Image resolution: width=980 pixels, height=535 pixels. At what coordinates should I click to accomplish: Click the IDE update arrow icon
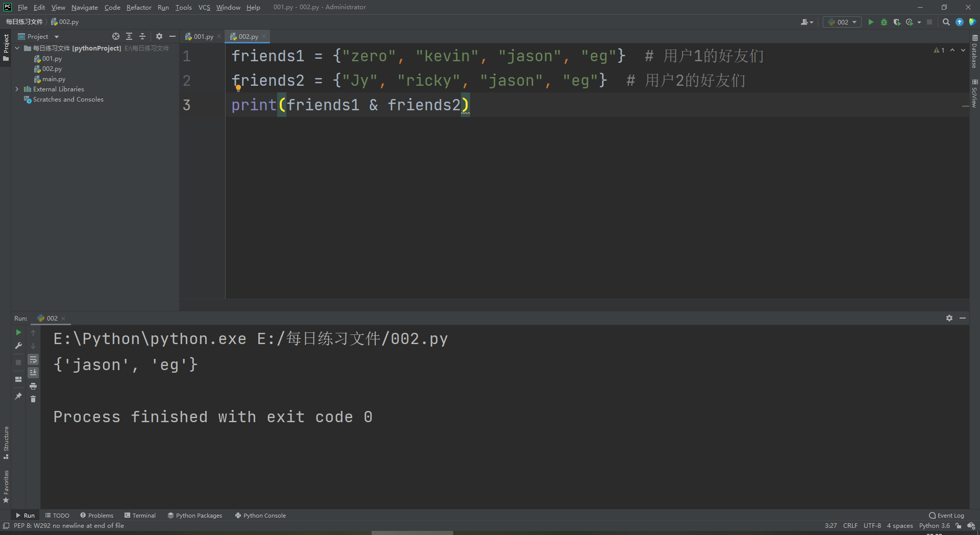(960, 22)
